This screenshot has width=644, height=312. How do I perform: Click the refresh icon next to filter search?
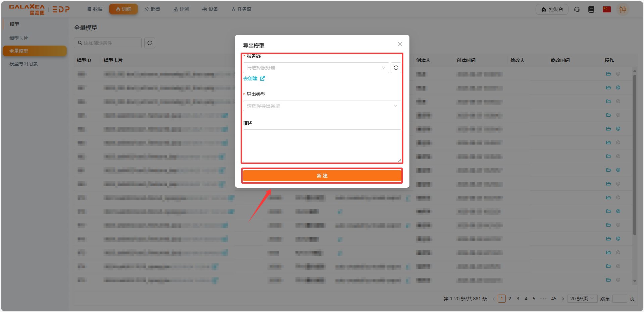tap(150, 43)
